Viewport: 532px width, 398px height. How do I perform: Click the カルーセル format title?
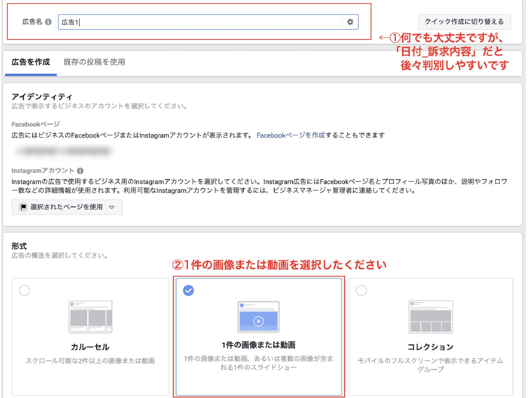tap(90, 347)
